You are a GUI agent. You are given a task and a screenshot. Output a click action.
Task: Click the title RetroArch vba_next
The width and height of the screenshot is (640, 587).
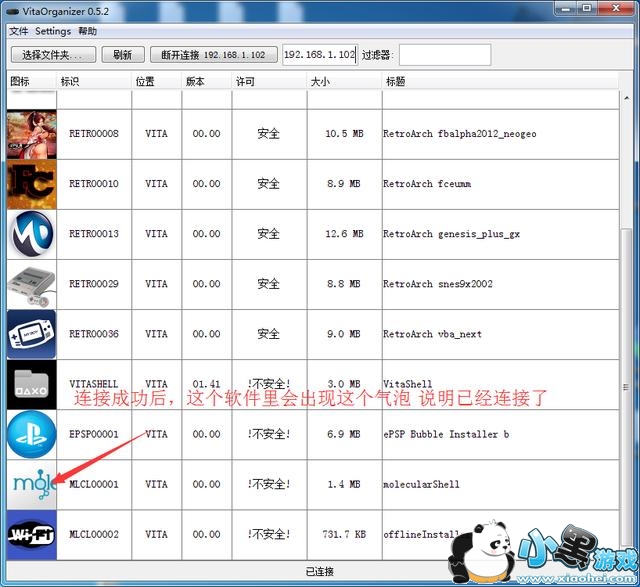point(433,334)
